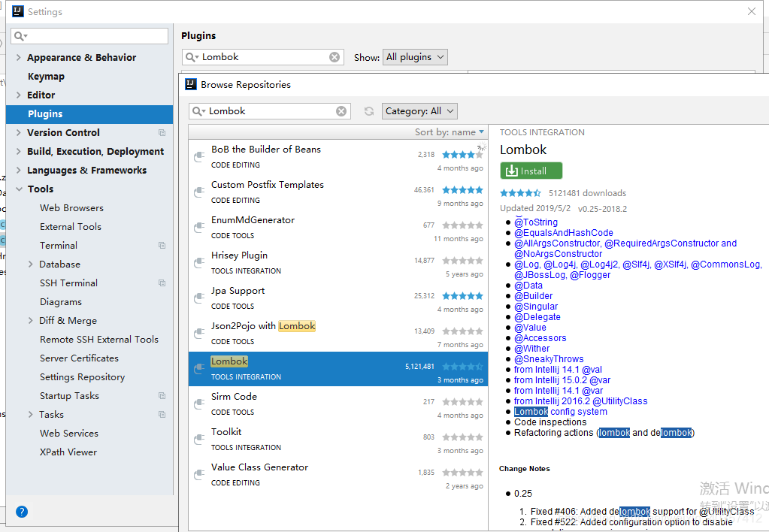Open the Category: All dropdown

pos(419,111)
